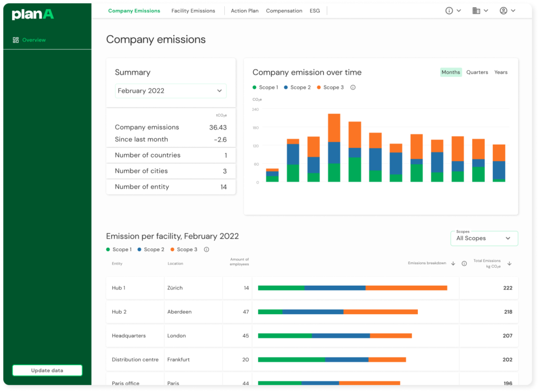The height and width of the screenshot is (392, 539).
Task: Open the company building icon menu
Action: (476, 11)
